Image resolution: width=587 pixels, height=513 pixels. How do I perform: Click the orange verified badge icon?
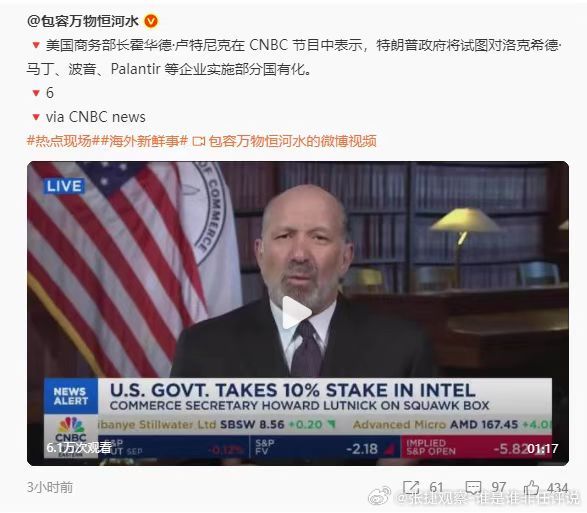point(151,21)
